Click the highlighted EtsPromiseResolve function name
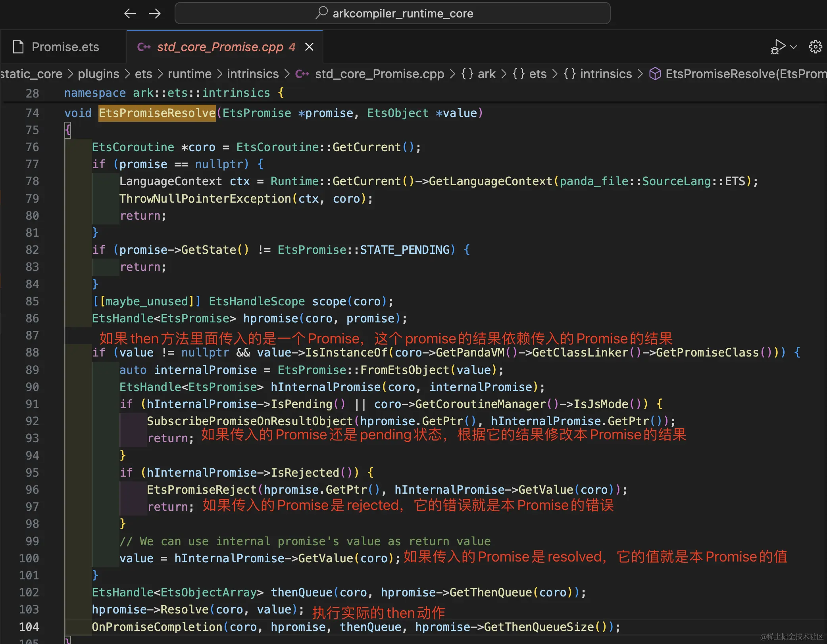Viewport: 827px width, 644px height. (x=157, y=113)
